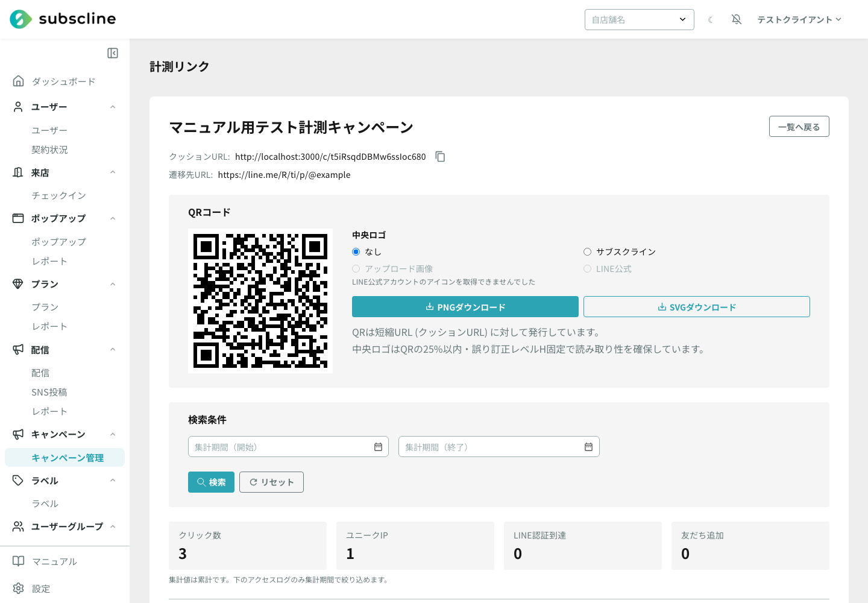Collapse the ユーザーグループ section chevron
The width and height of the screenshot is (868, 603).
click(x=113, y=526)
